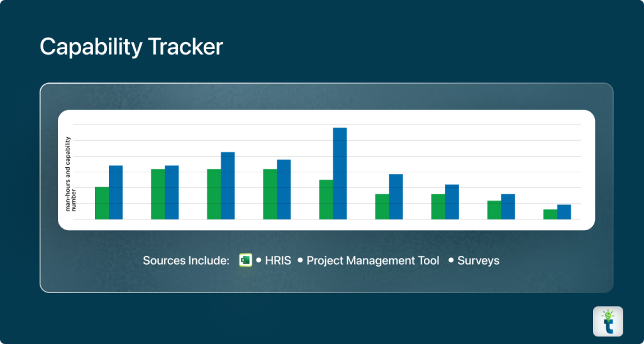This screenshot has height=344, width=644.
Task: Click the man-hours and capability axis label
Action: tap(70, 173)
